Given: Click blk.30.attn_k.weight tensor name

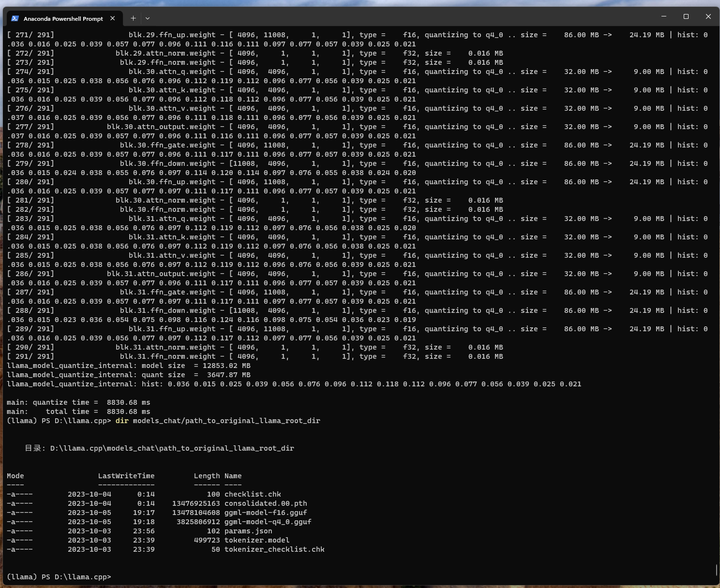Looking at the screenshot, I should (172, 90).
